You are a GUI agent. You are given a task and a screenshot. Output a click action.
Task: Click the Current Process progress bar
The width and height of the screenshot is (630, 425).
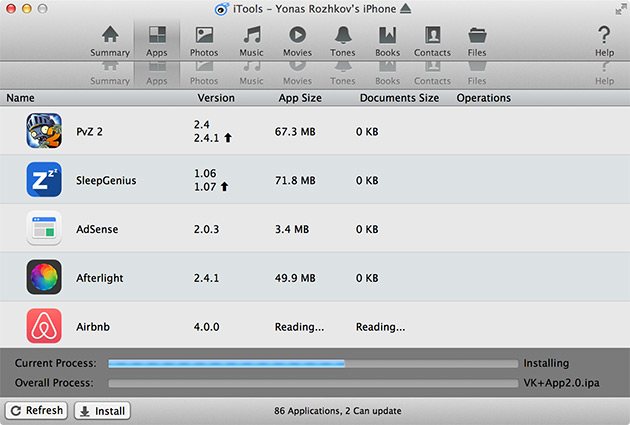(x=313, y=364)
